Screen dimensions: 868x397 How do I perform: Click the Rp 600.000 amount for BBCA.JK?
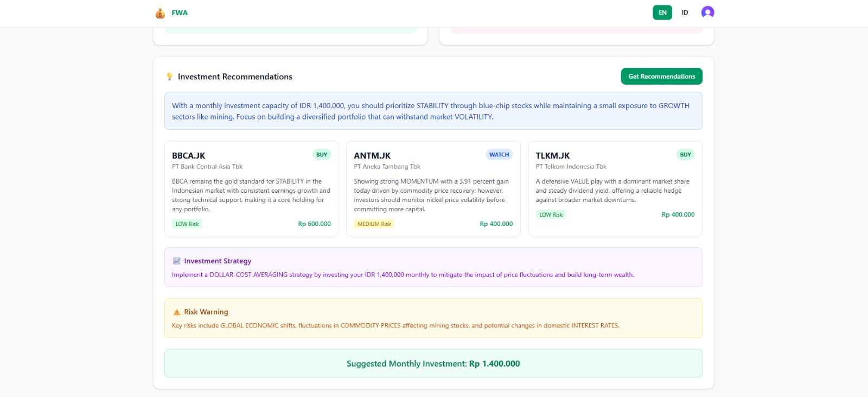(x=314, y=224)
